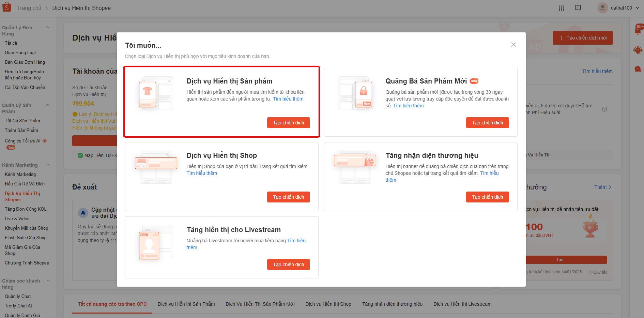Create campaign for Dịch vụ Hiển thị Sản phẩm
Viewport: 644px width, 318px height.
pyautogui.click(x=288, y=123)
